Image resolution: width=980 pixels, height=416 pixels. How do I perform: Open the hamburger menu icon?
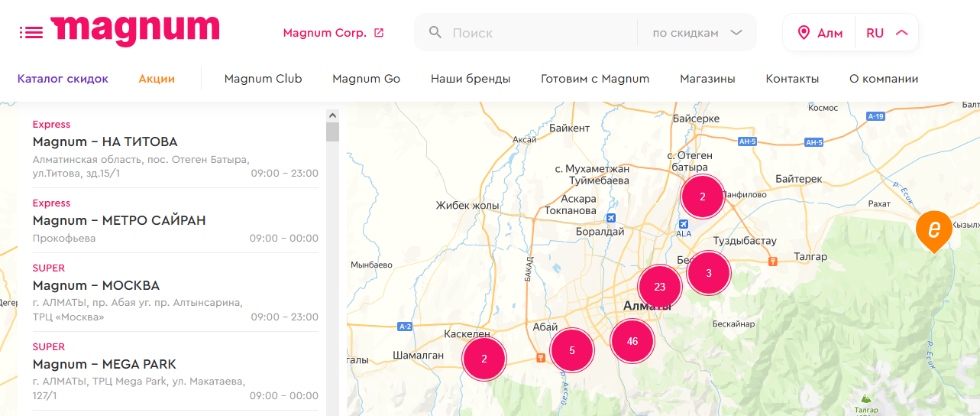point(31,32)
